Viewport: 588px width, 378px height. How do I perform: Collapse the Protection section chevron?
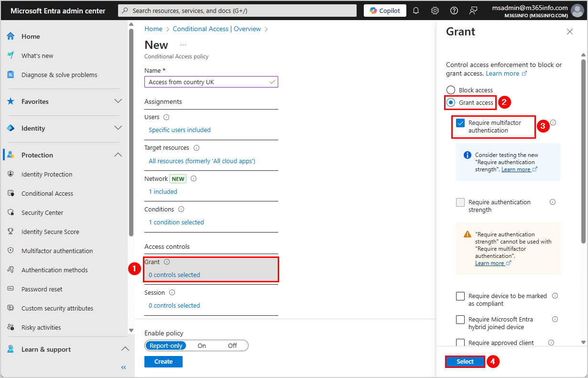pyautogui.click(x=118, y=155)
